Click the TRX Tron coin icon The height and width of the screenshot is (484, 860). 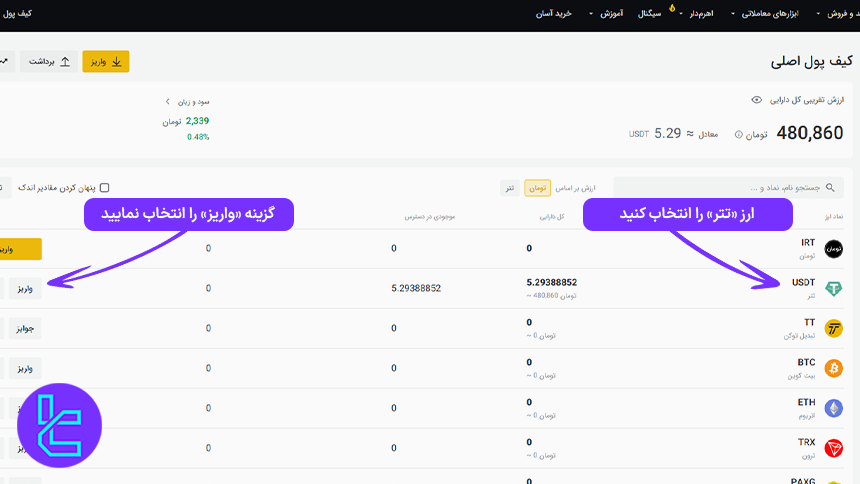coord(834,448)
